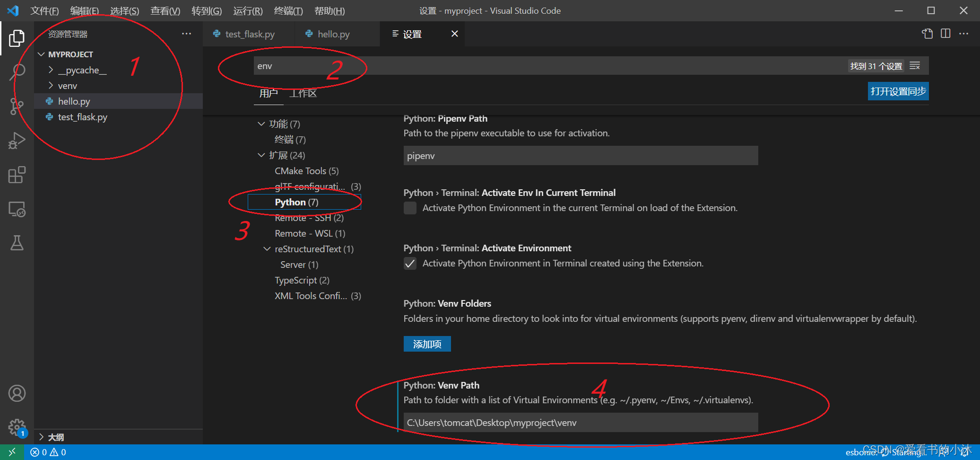This screenshot has height=460, width=980.
Task: Open the Search view icon
Action: coord(17,72)
